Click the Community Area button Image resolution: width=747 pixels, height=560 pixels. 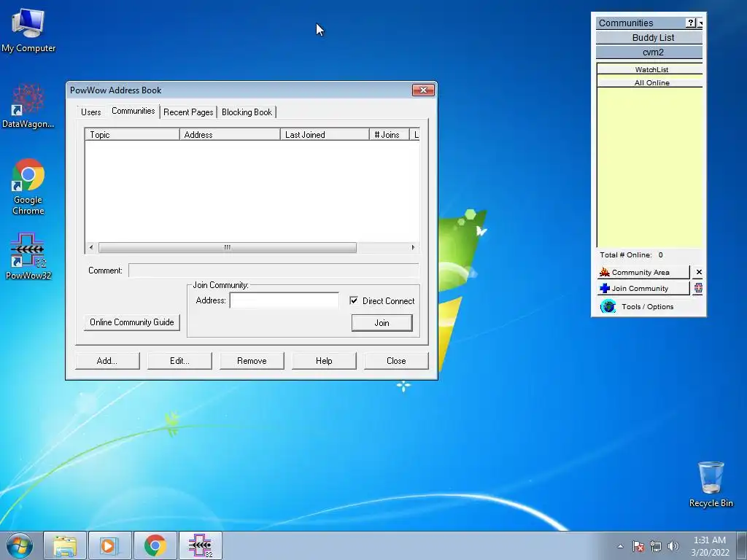(643, 273)
